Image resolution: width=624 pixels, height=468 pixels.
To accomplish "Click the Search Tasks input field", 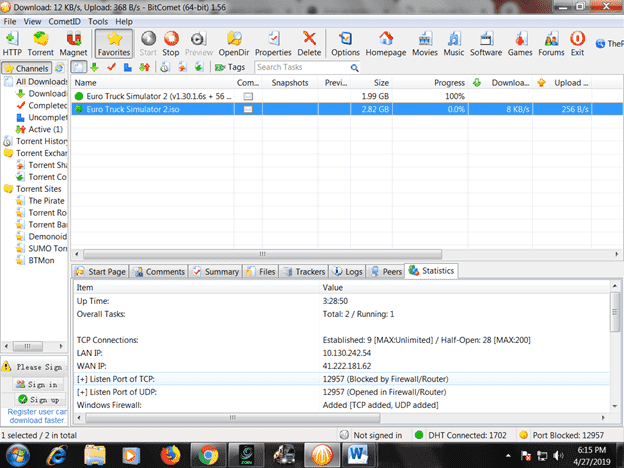I will pos(302,67).
